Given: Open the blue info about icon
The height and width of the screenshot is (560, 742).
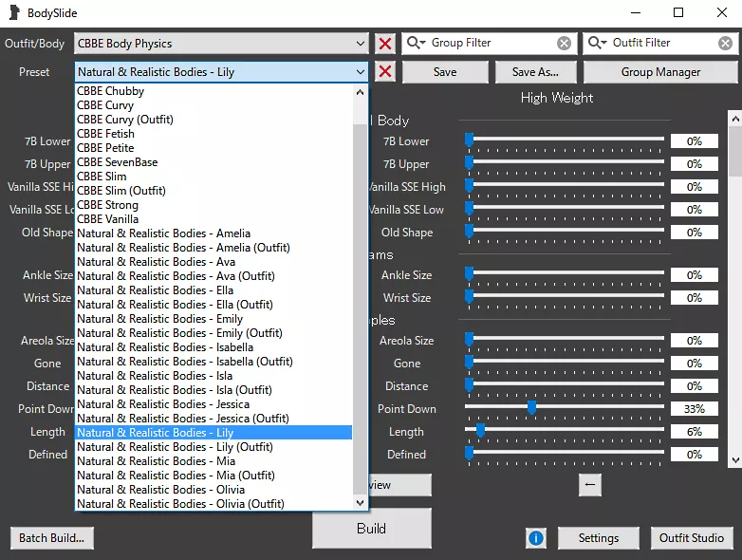Looking at the screenshot, I should pyautogui.click(x=536, y=538).
